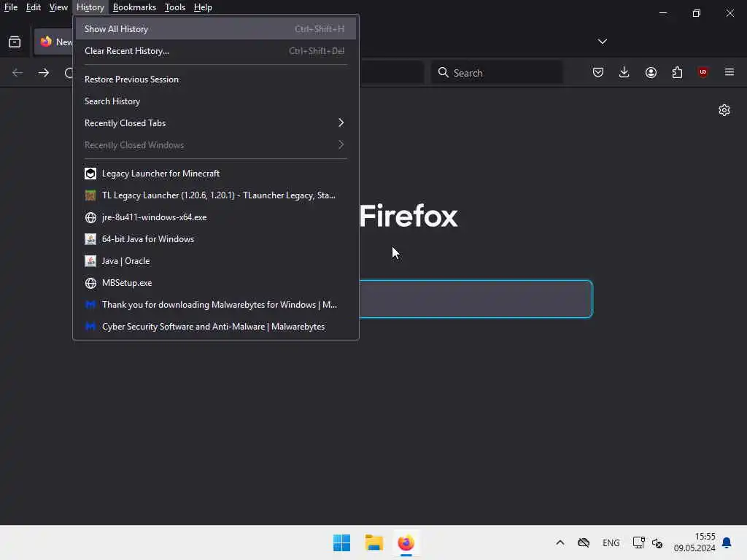
Task: Open Legacy Launcher for Minecraft history entry
Action: click(215, 174)
